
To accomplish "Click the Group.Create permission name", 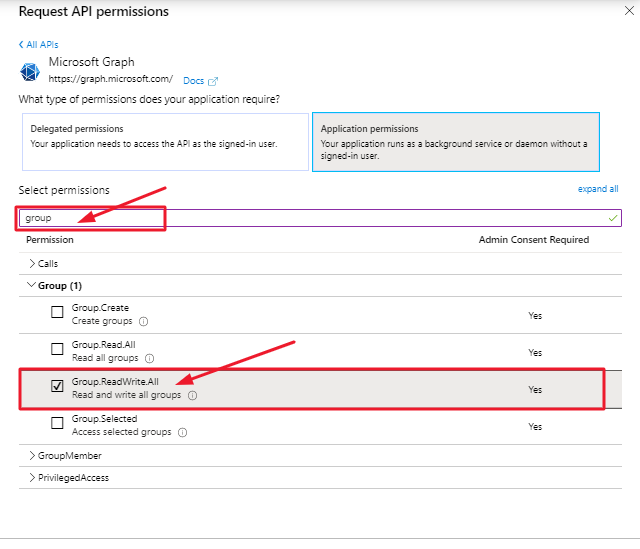I will [x=100, y=308].
